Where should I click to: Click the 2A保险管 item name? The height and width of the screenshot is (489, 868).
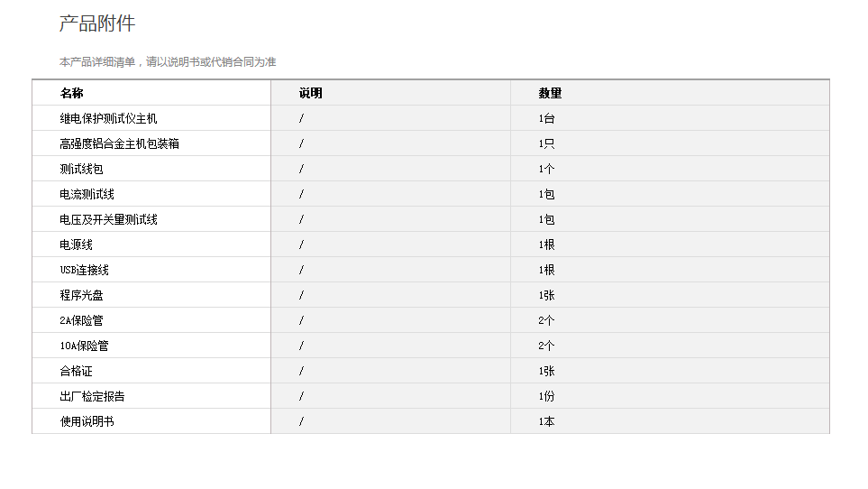(x=82, y=320)
